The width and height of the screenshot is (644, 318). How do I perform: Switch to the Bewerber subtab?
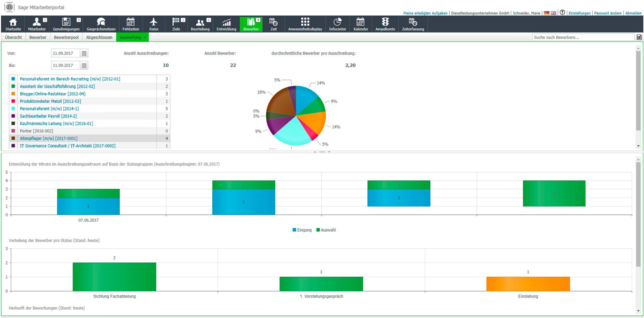point(38,37)
